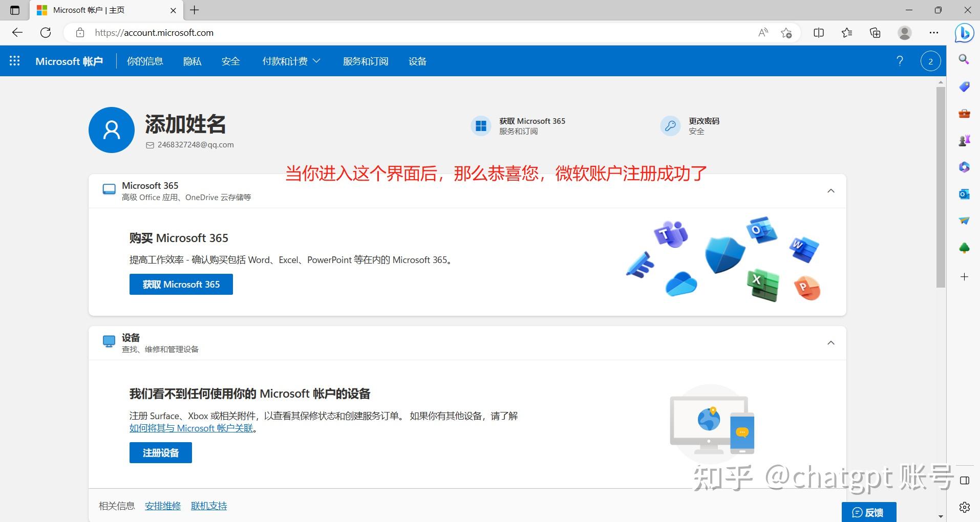980x522 pixels.
Task: Open 获取 Microsoft 365 服务和订阅 shortcut
Action: pyautogui.click(x=518, y=126)
